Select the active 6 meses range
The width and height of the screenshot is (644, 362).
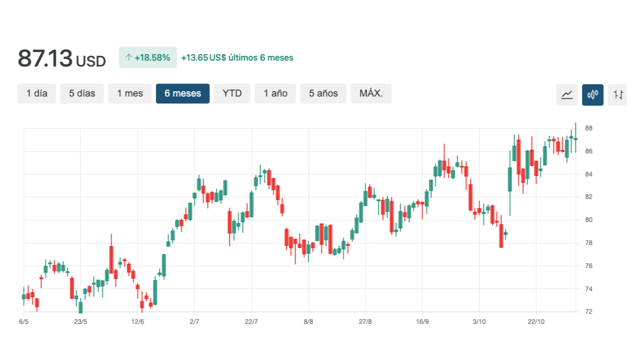(182, 93)
